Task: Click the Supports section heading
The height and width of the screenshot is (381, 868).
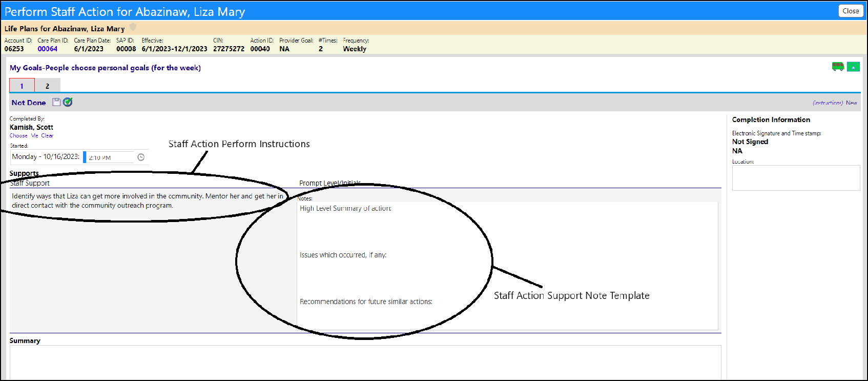Action: (x=24, y=173)
